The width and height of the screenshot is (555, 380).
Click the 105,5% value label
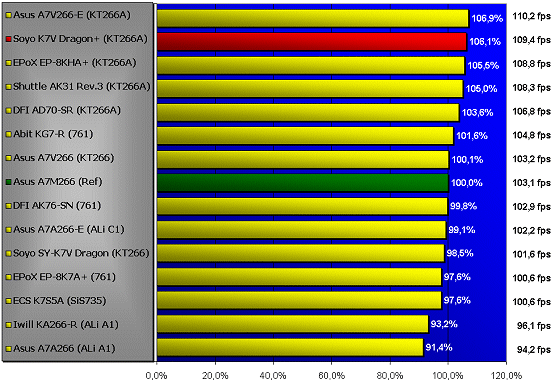(483, 65)
